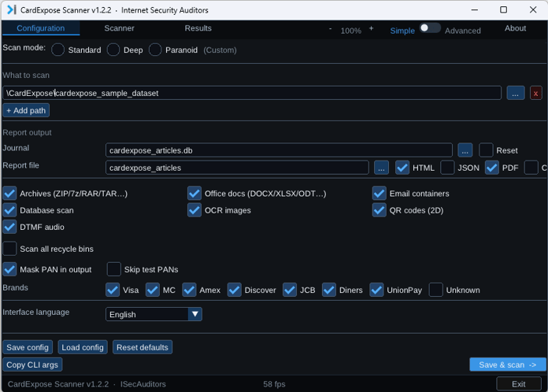Enable Skip test PANs

pyautogui.click(x=114, y=269)
